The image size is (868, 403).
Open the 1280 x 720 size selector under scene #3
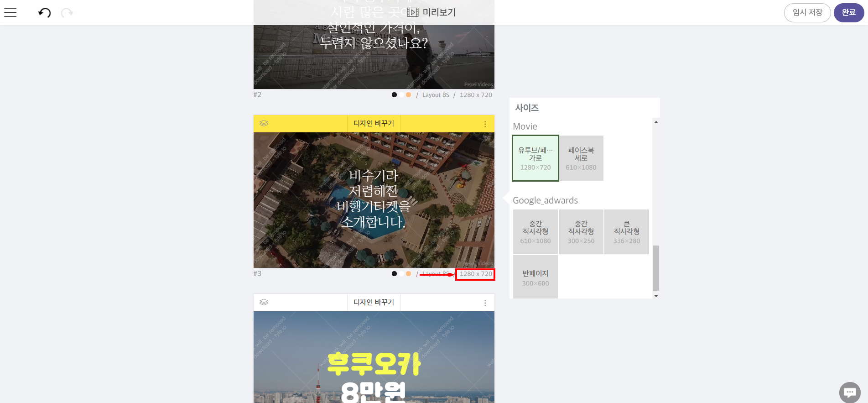coord(476,274)
